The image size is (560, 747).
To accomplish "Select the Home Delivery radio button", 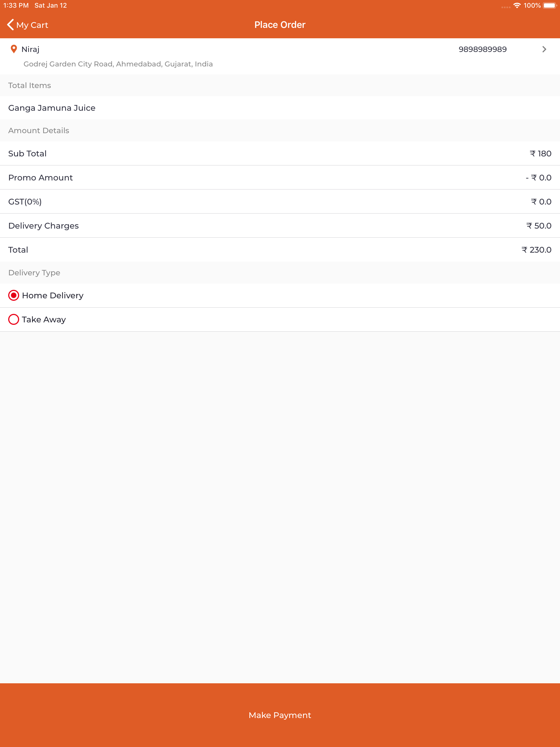I will click(x=13, y=296).
